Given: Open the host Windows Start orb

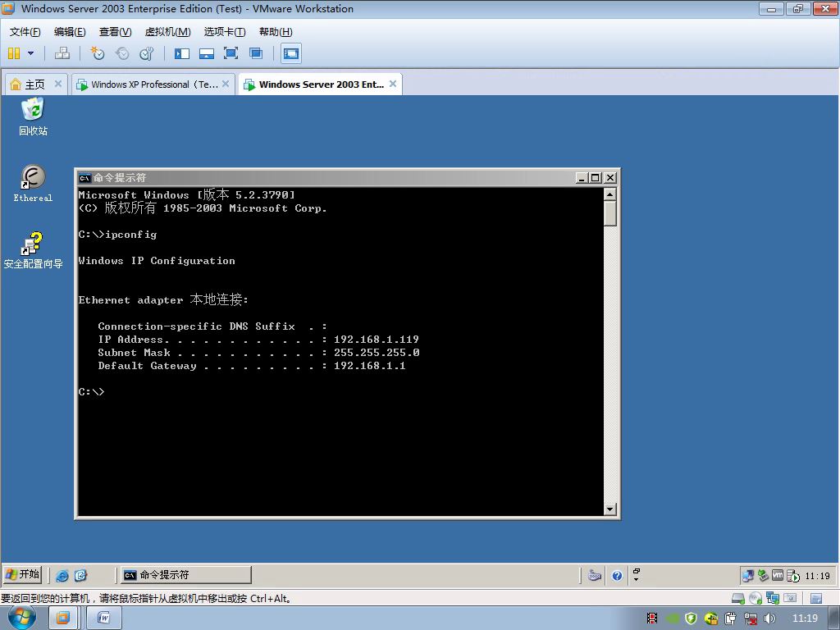Looking at the screenshot, I should coord(22,618).
